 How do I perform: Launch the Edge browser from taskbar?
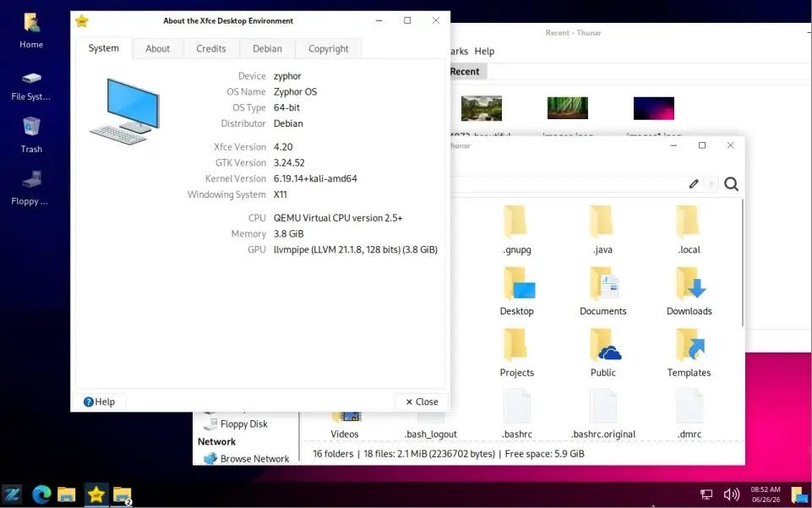click(41, 494)
